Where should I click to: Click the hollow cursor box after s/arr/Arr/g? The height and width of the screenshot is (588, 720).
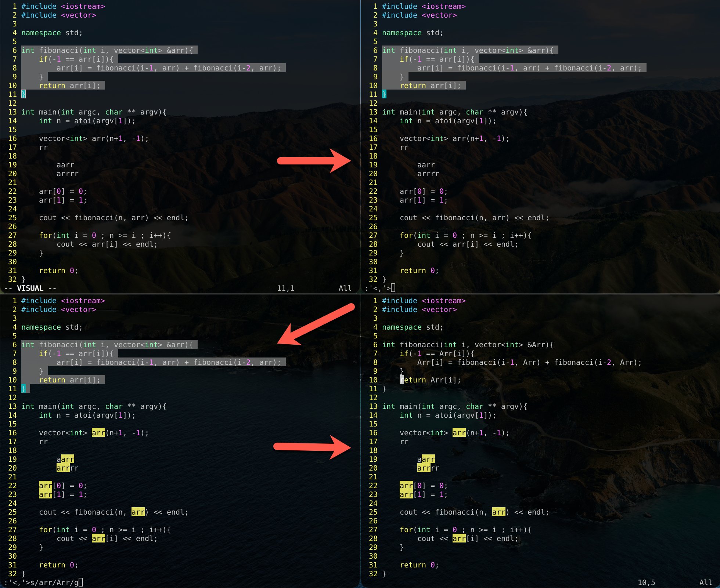pyautogui.click(x=81, y=582)
